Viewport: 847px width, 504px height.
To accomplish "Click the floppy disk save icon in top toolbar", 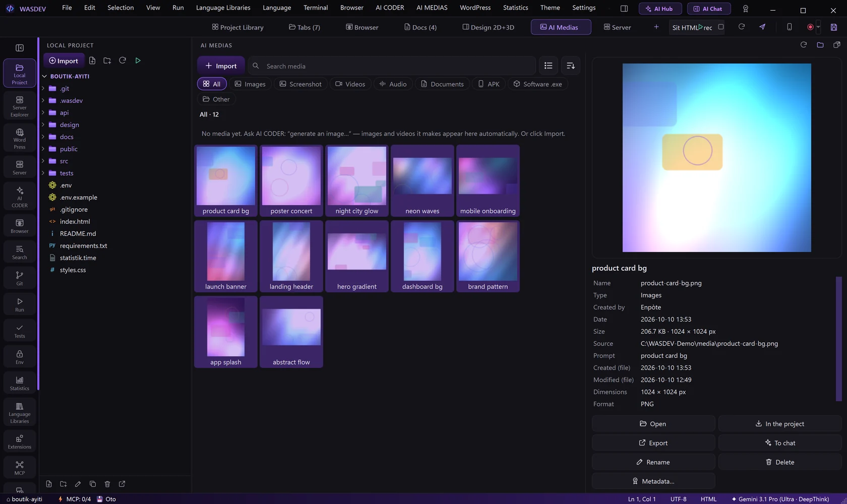I will pyautogui.click(x=834, y=27).
